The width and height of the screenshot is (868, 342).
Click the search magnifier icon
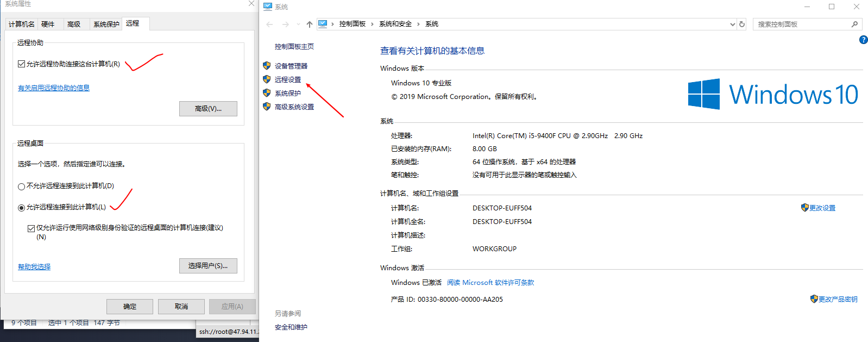click(854, 24)
